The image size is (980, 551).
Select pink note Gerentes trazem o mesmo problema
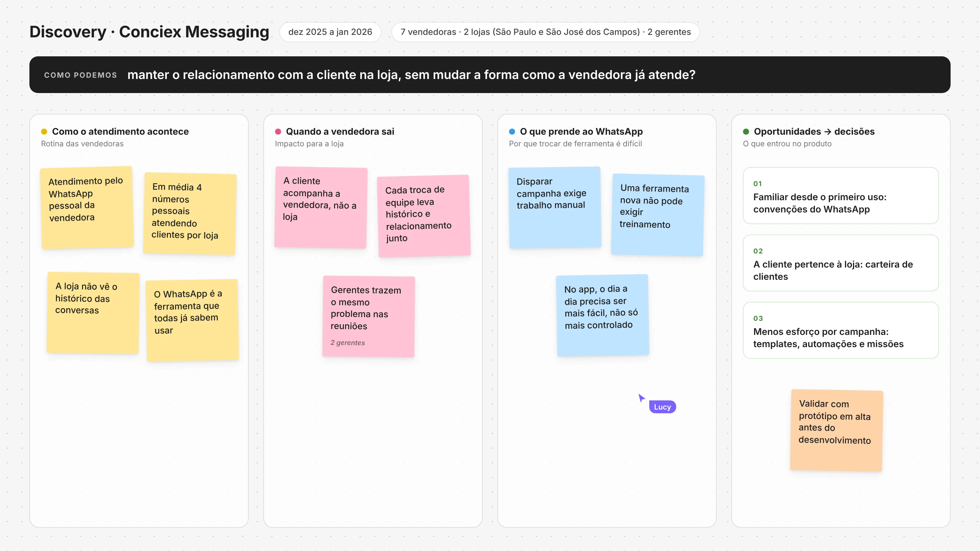point(369,317)
